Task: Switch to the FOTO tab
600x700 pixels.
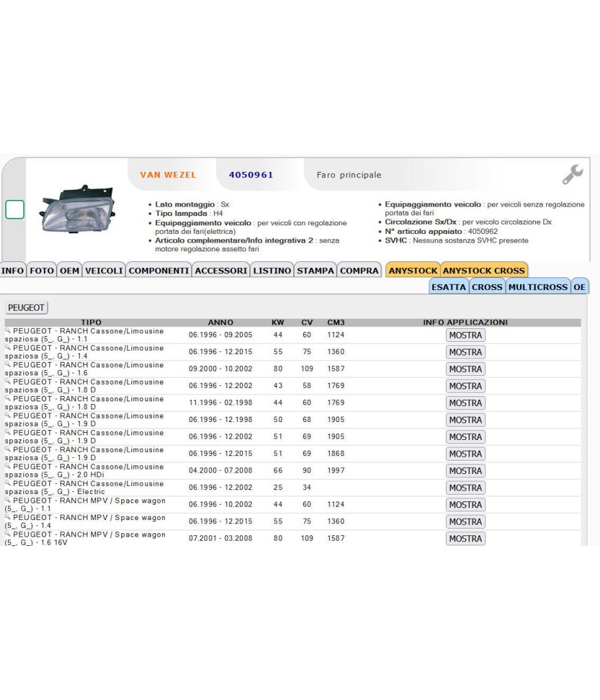Action: coord(41,271)
